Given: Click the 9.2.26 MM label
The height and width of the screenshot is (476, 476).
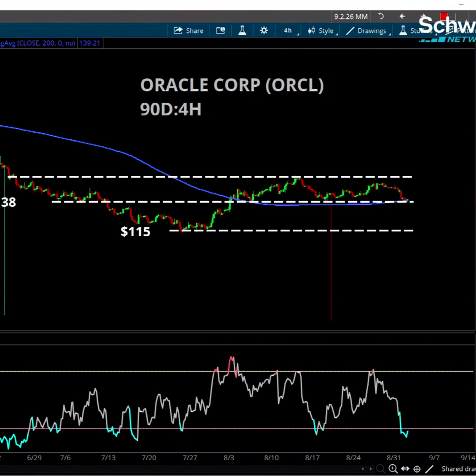Looking at the screenshot, I should tap(351, 17).
